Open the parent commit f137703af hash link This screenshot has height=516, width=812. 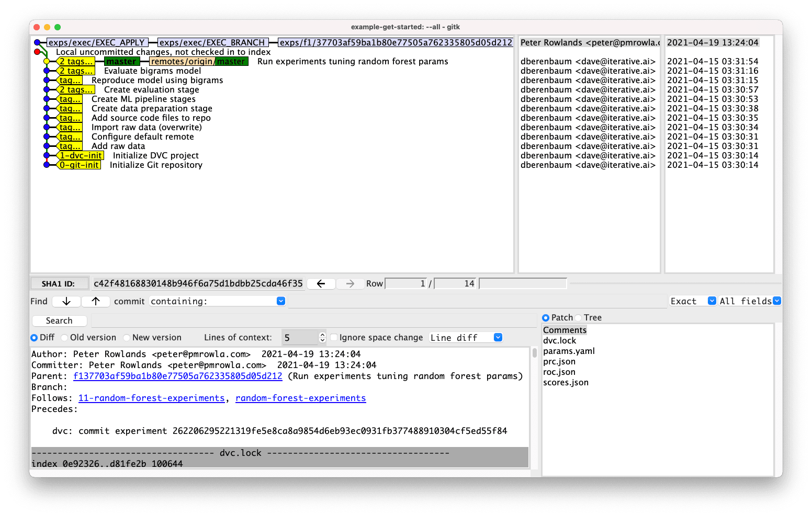point(177,376)
